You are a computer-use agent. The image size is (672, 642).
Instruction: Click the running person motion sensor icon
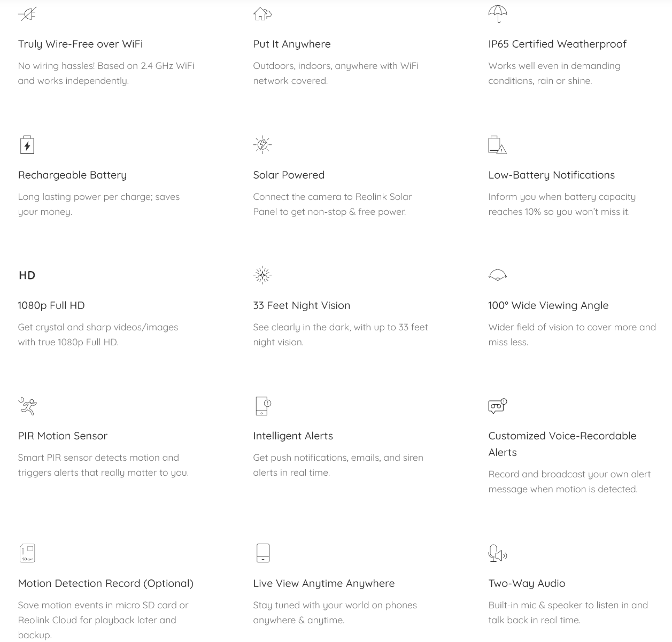tap(27, 406)
